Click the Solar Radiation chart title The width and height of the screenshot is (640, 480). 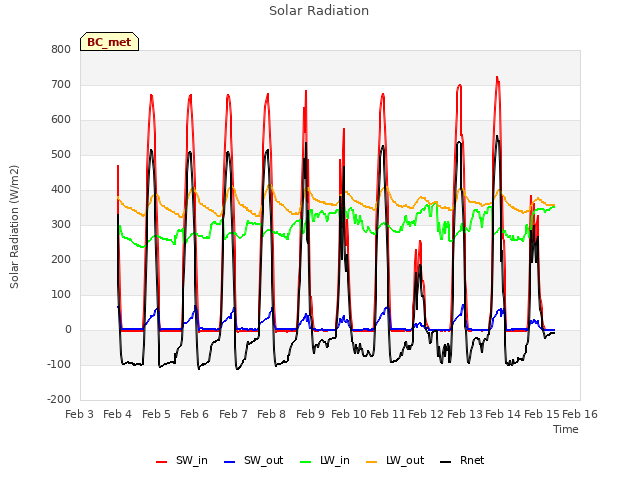click(319, 11)
